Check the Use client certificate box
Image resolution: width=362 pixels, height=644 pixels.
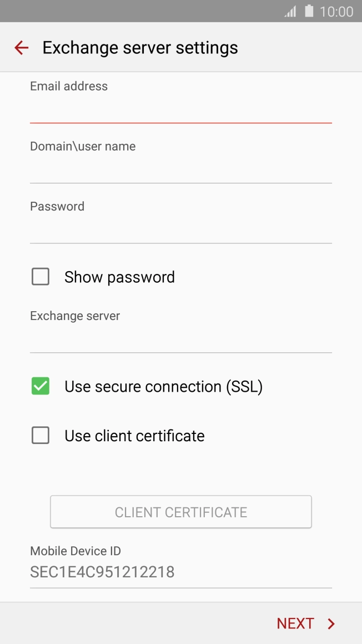41,436
